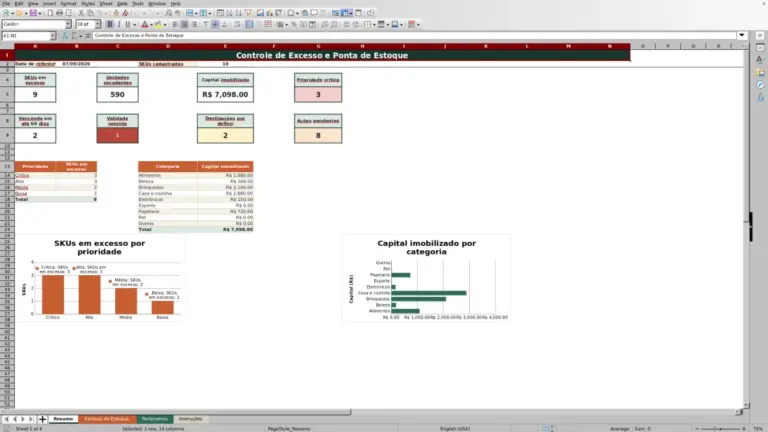
Task: Open the sidebar Properties panel icon
Action: pos(760,48)
